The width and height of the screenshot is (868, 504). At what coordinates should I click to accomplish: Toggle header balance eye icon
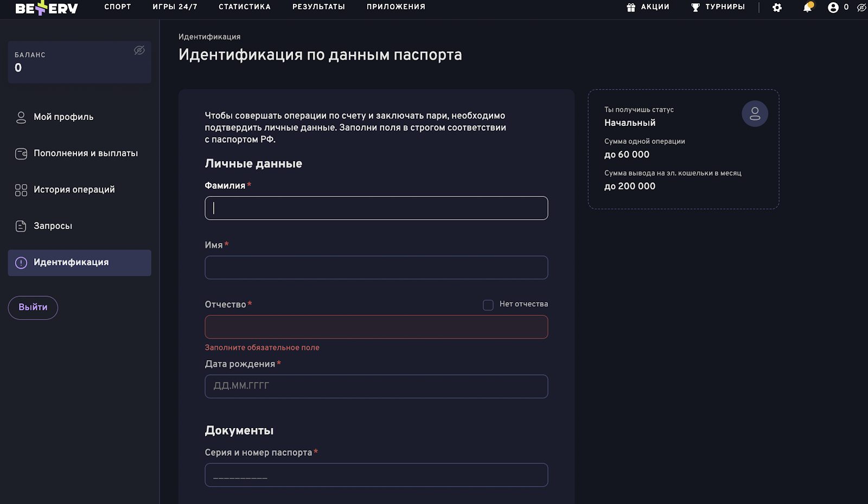coord(861,8)
